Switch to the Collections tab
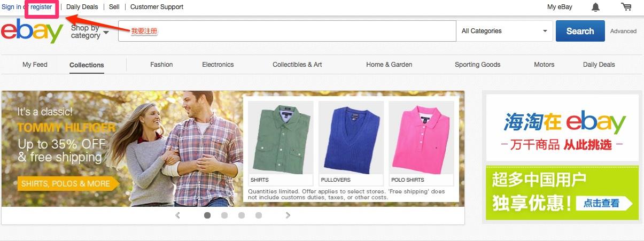Screen dimensions: 644x241 pos(87,65)
